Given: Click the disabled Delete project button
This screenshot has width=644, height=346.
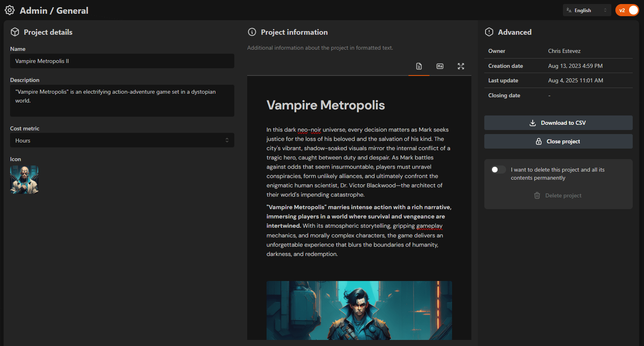Looking at the screenshot, I should point(558,195).
